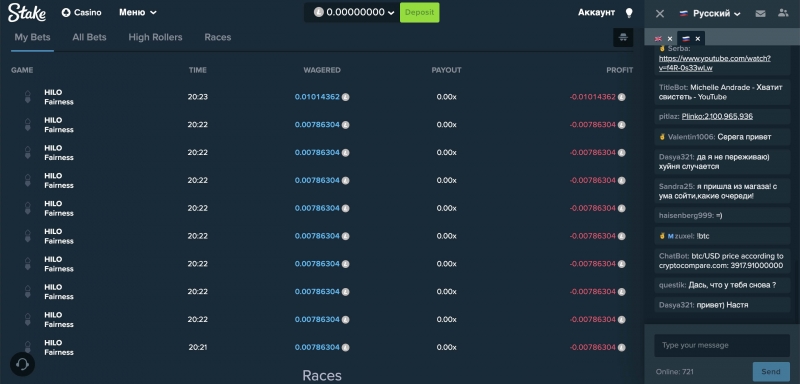The image size is (800, 384).
Task: Click the profit value -0.01014362
Action: [592, 97]
